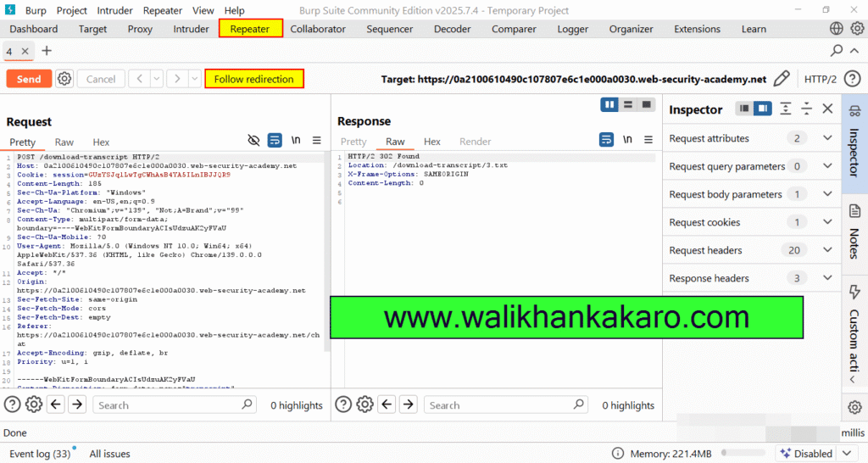Toggle hide non-printable characters in Request

253,140
